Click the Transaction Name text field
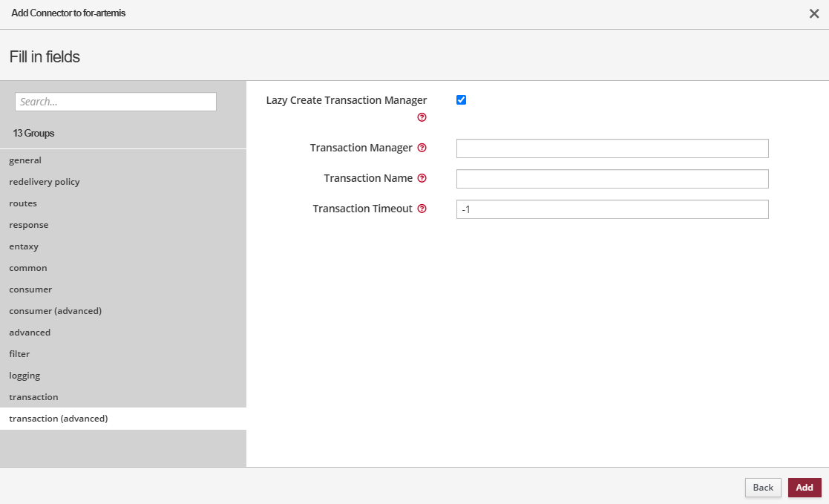Screen dimensions: 829x504 (x=612, y=178)
